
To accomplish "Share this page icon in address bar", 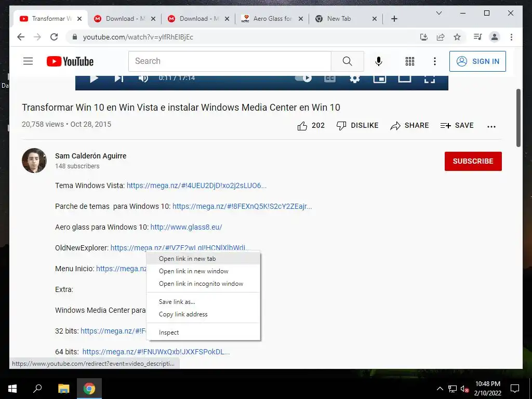I will pos(441,37).
